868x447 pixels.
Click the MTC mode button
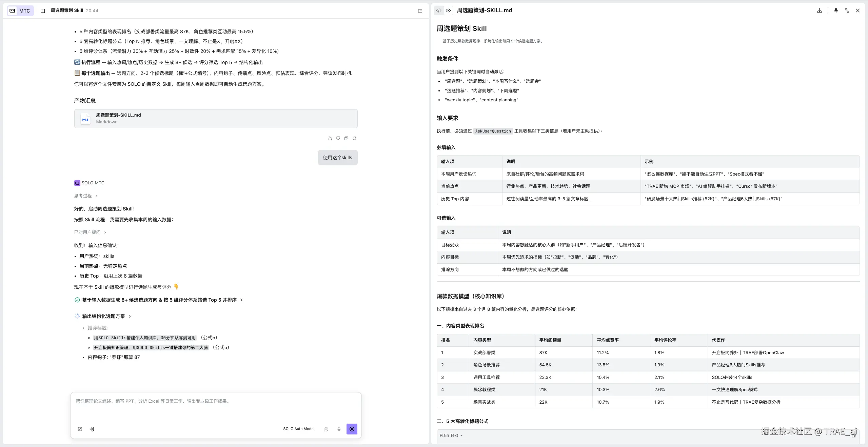pos(20,11)
